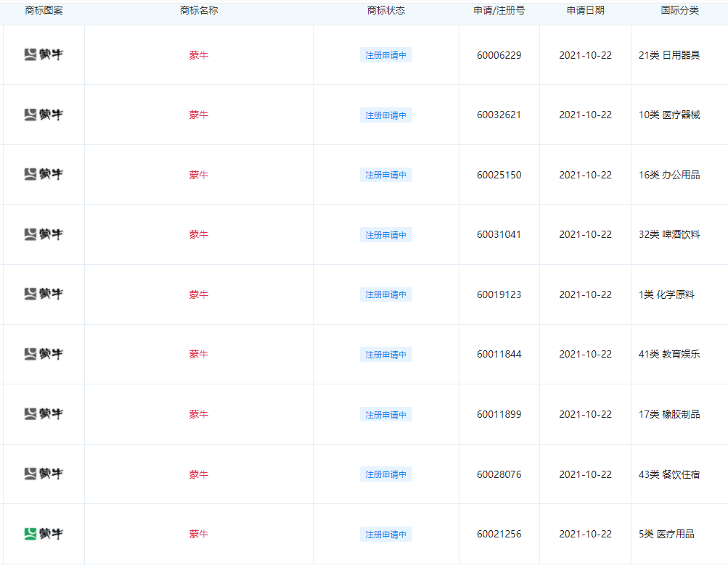Click the 商标图案 column header

44,11
